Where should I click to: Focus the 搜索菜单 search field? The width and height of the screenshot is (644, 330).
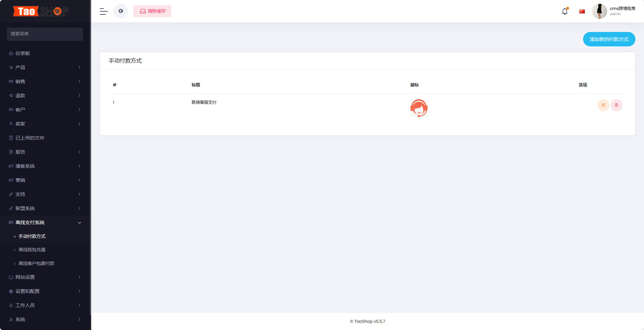click(x=45, y=34)
